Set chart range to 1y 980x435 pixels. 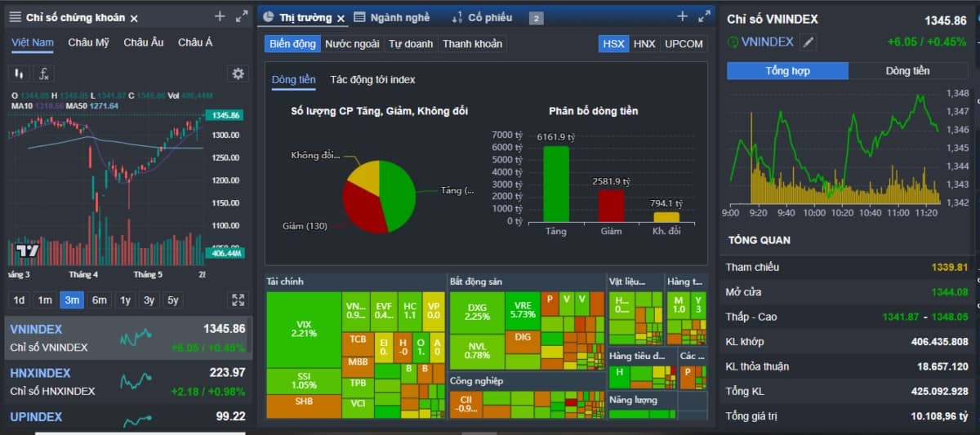click(x=125, y=300)
